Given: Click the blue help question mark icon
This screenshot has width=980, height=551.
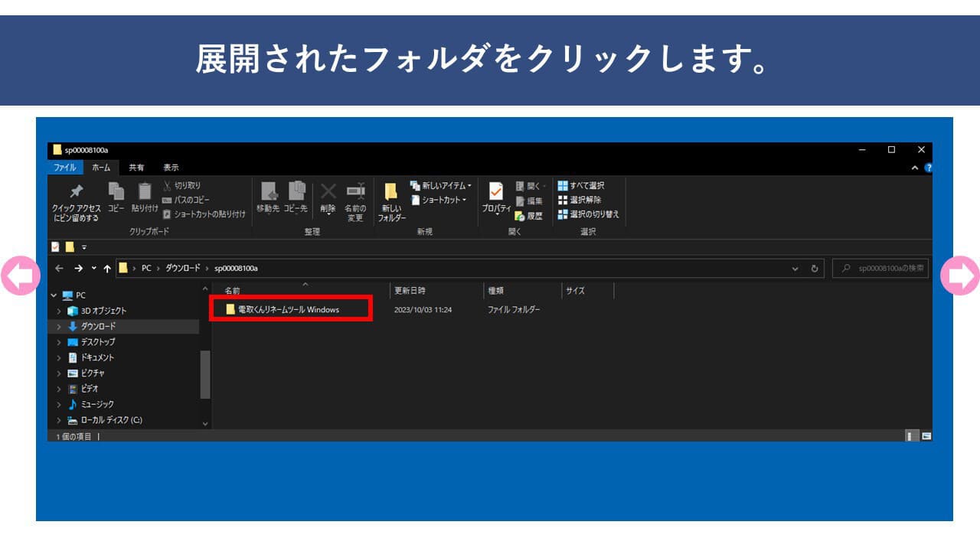Looking at the screenshot, I should point(929,168).
